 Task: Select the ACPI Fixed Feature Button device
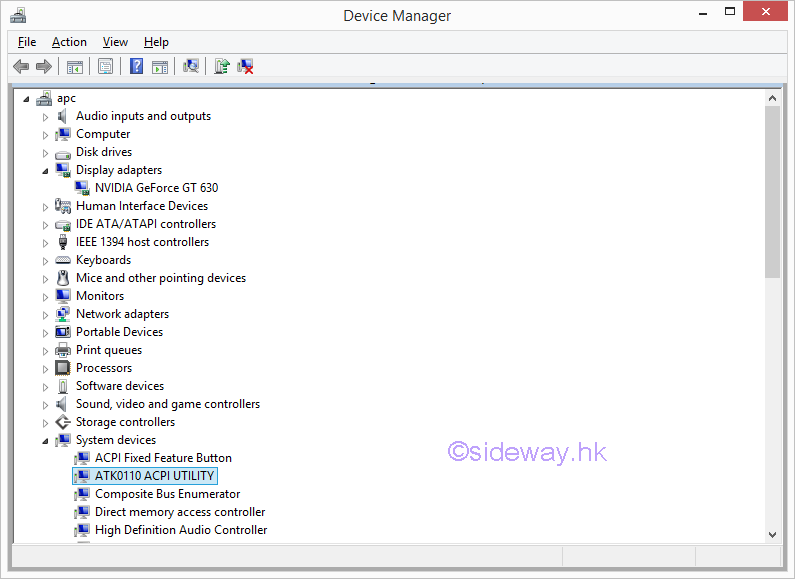(x=162, y=458)
